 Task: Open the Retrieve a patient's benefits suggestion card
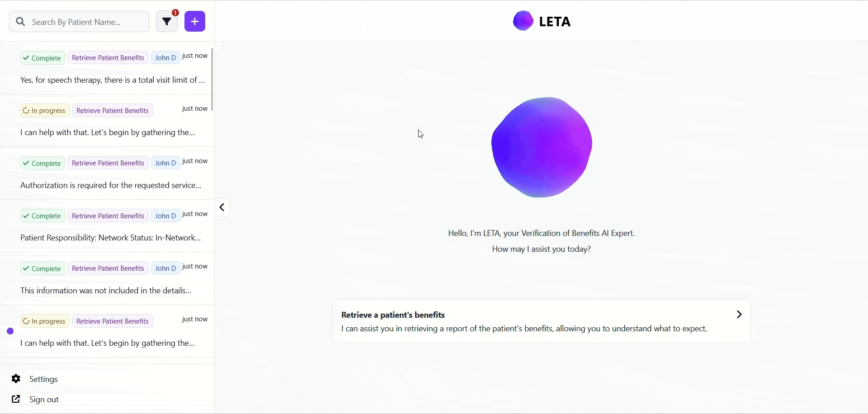(541, 321)
